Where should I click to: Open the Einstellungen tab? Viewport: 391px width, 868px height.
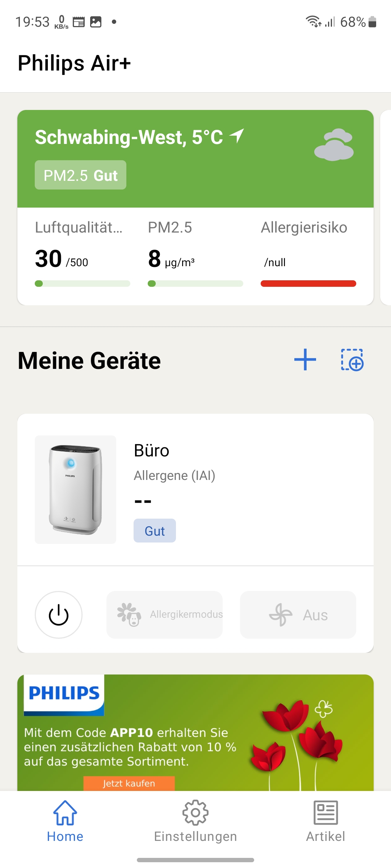(x=195, y=822)
